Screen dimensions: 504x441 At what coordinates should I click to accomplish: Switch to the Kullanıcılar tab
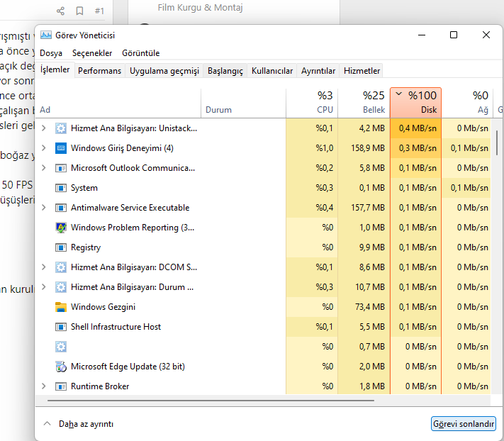pyautogui.click(x=272, y=71)
